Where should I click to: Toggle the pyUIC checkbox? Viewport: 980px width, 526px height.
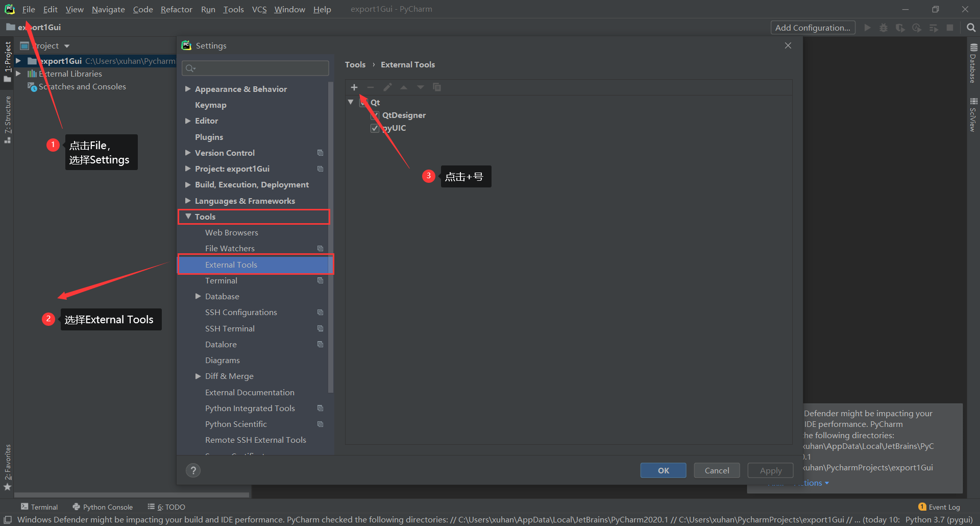375,128
